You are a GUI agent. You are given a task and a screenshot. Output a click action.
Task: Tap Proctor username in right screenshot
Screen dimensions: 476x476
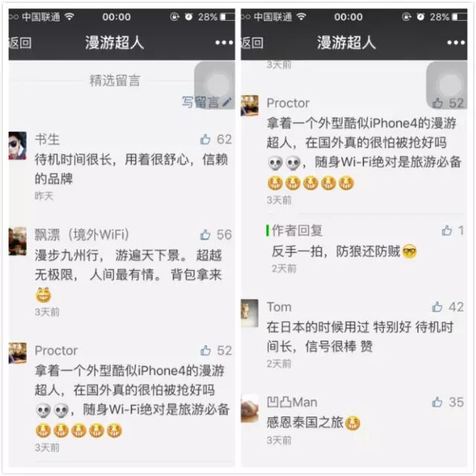[x=288, y=103]
